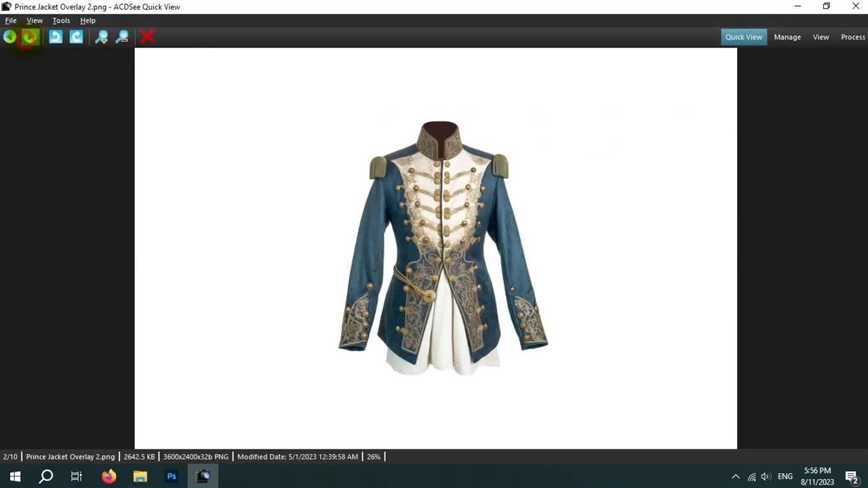The width and height of the screenshot is (868, 488).
Task: Launch Photoshop from the taskbar
Action: tap(172, 476)
